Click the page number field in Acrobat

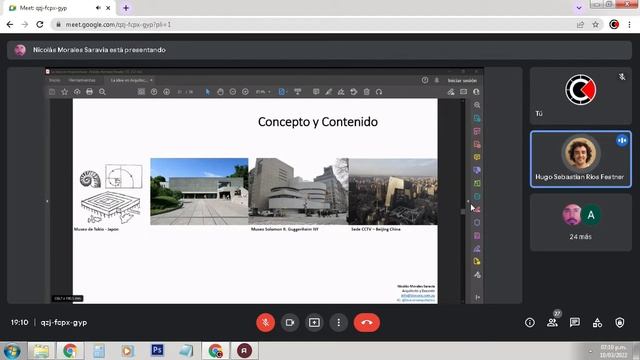coord(180,92)
